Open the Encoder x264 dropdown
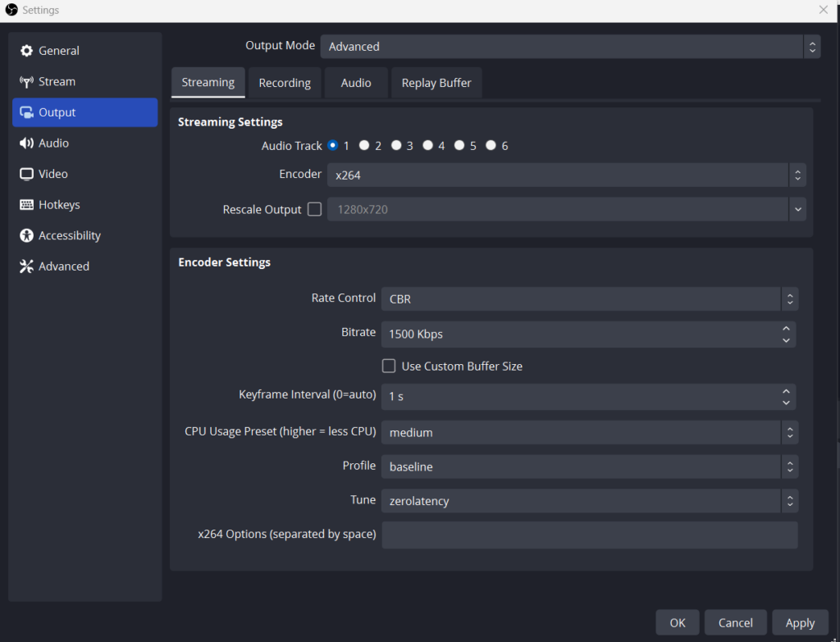This screenshot has height=642, width=840. tap(566, 175)
